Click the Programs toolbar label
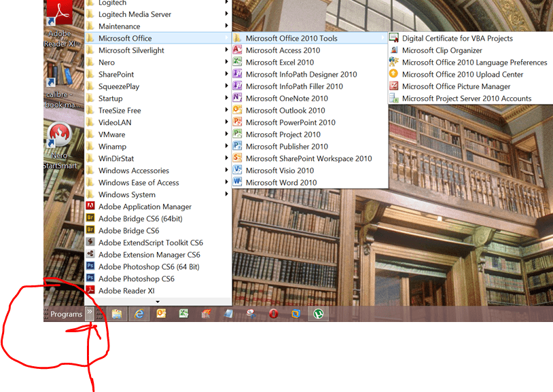 click(66, 315)
